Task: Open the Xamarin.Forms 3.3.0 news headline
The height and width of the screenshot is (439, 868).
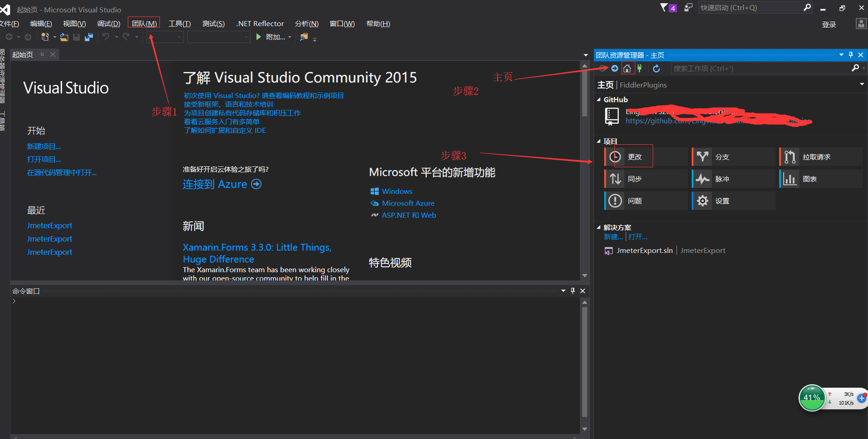Action: click(x=257, y=253)
